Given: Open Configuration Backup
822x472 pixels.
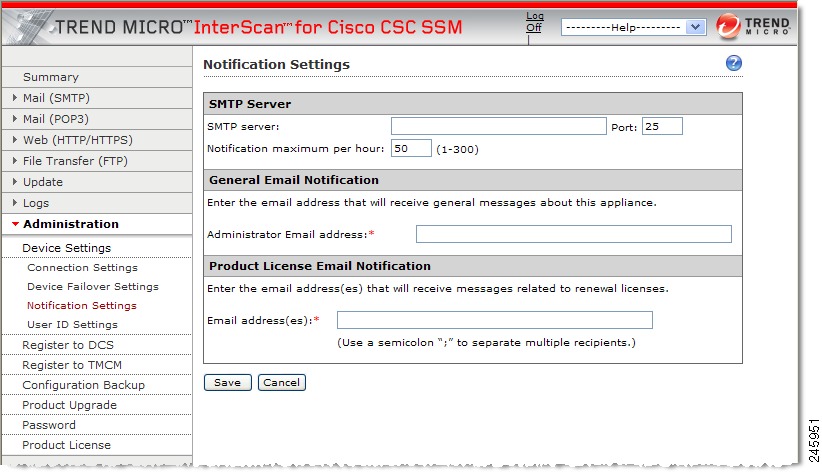Looking at the screenshot, I should point(83,385).
